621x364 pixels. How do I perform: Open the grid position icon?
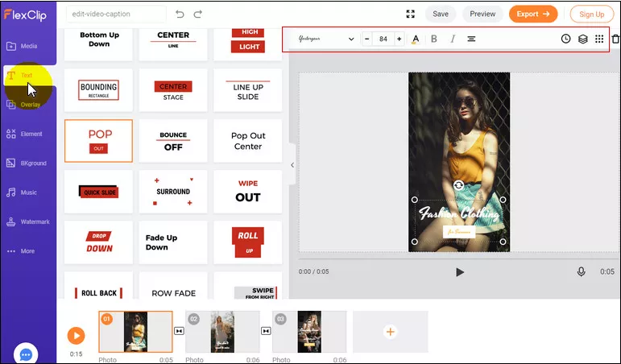coord(599,39)
